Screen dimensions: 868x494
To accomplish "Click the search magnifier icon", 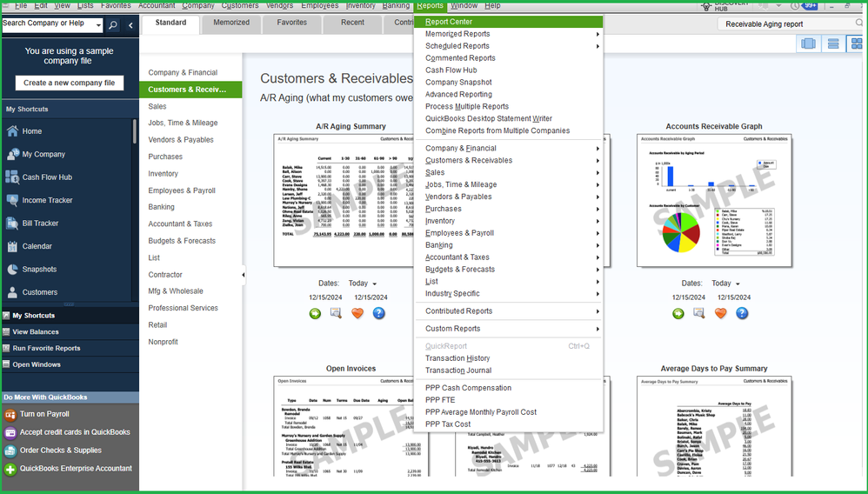I will point(113,25).
